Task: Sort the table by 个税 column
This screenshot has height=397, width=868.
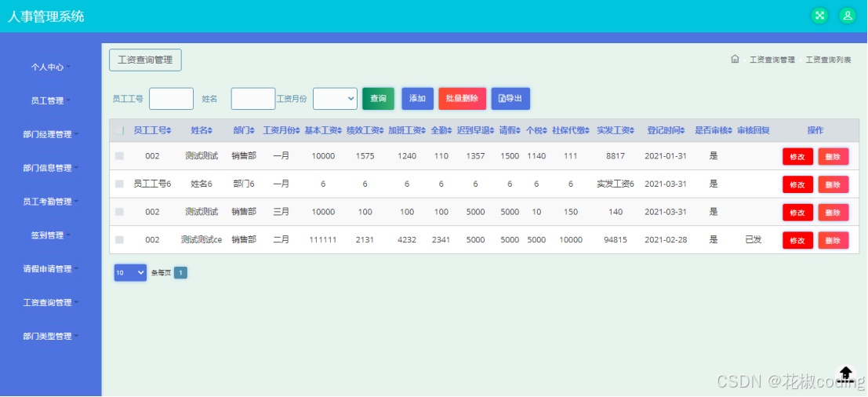Action: [x=536, y=131]
